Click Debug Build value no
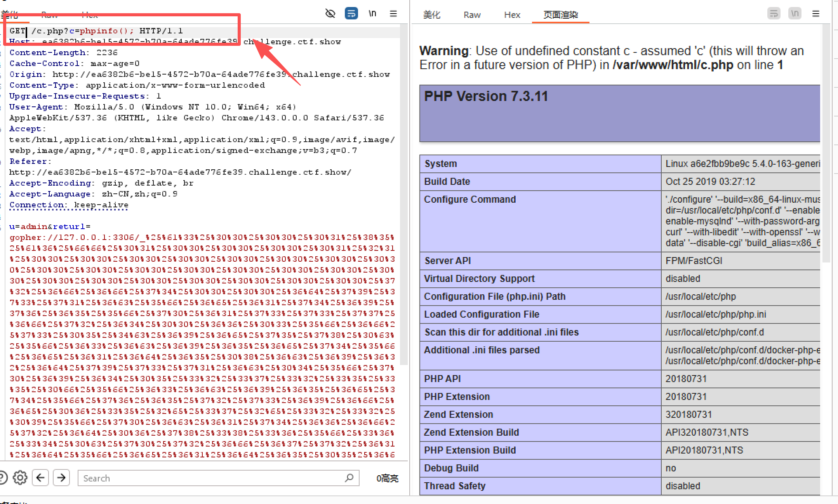The width and height of the screenshot is (838, 504). [x=671, y=468]
